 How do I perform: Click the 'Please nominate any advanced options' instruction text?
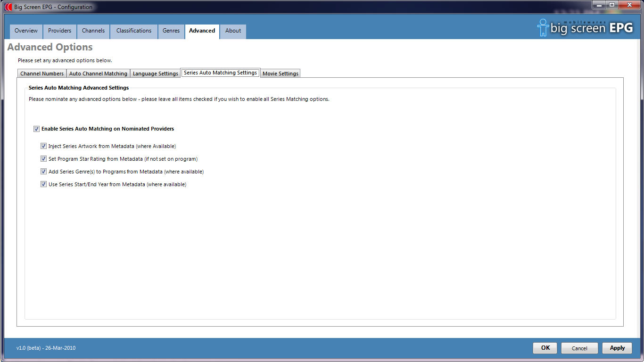tap(179, 99)
